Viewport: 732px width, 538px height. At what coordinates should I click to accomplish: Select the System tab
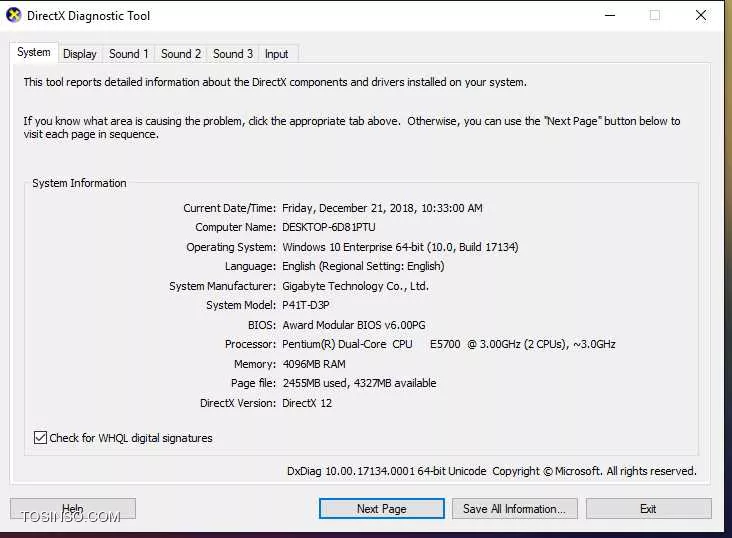pos(34,52)
